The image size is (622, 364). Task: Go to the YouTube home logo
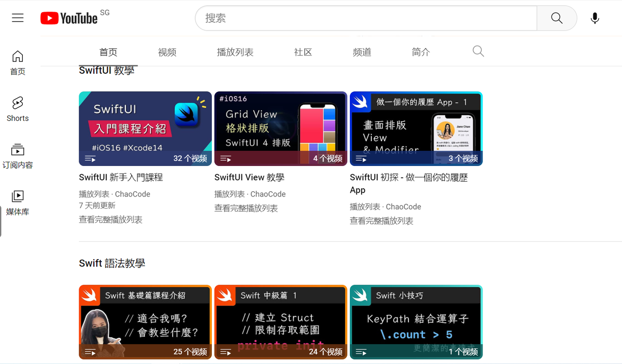69,18
